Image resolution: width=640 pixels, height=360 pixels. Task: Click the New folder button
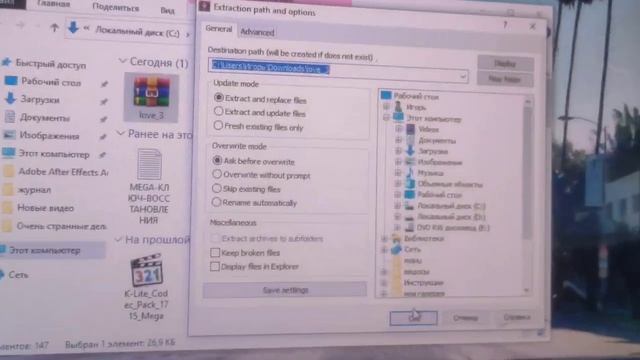505,79
